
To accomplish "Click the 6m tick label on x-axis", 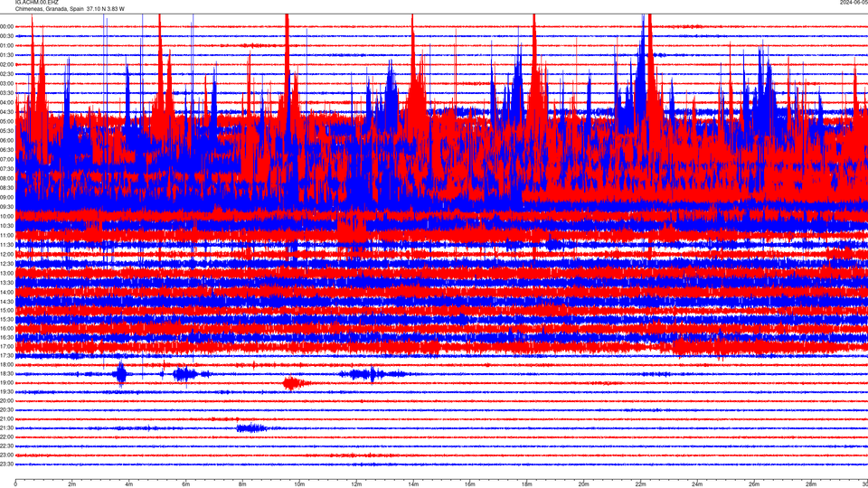I will point(186,484).
